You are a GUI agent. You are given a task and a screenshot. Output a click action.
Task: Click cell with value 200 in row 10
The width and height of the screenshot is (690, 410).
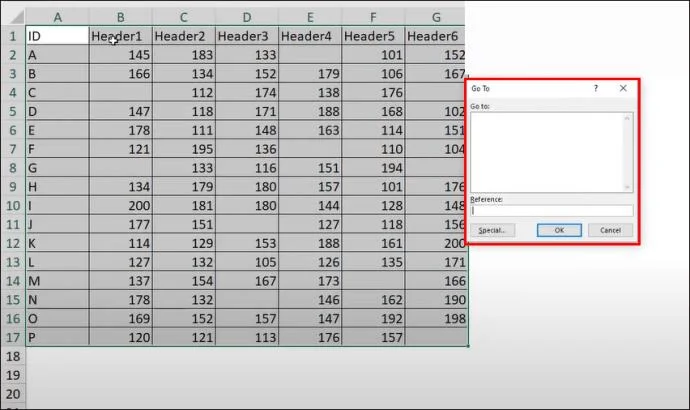click(x=120, y=205)
